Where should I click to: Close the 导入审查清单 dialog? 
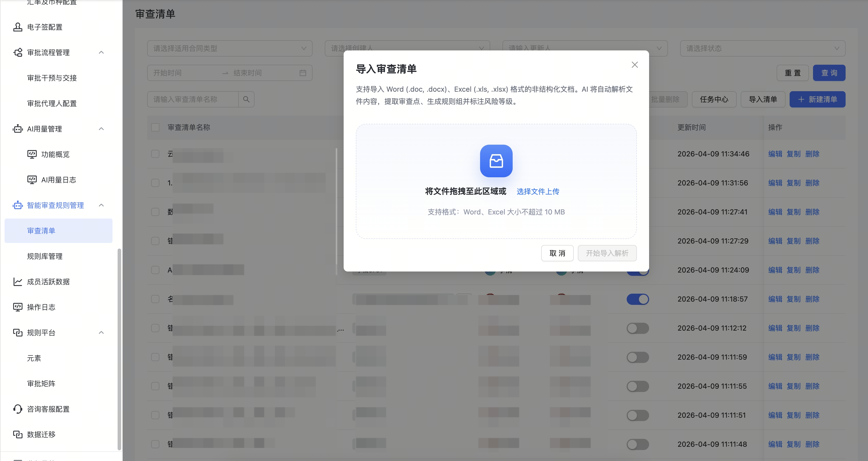click(x=635, y=65)
